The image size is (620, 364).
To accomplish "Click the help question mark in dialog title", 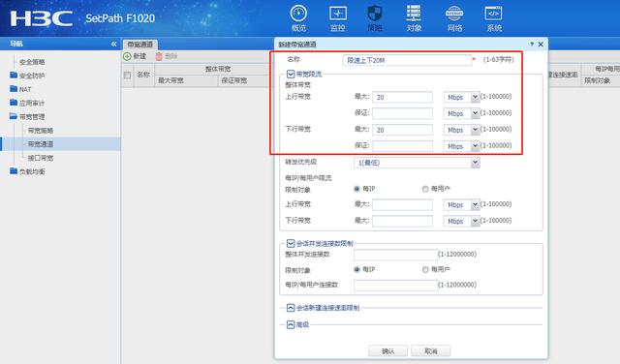I will point(532,45).
